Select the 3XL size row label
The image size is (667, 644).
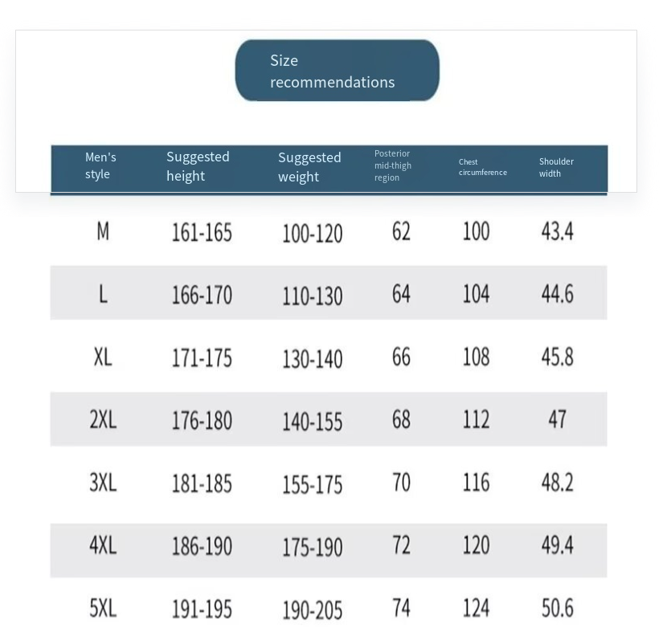[103, 483]
